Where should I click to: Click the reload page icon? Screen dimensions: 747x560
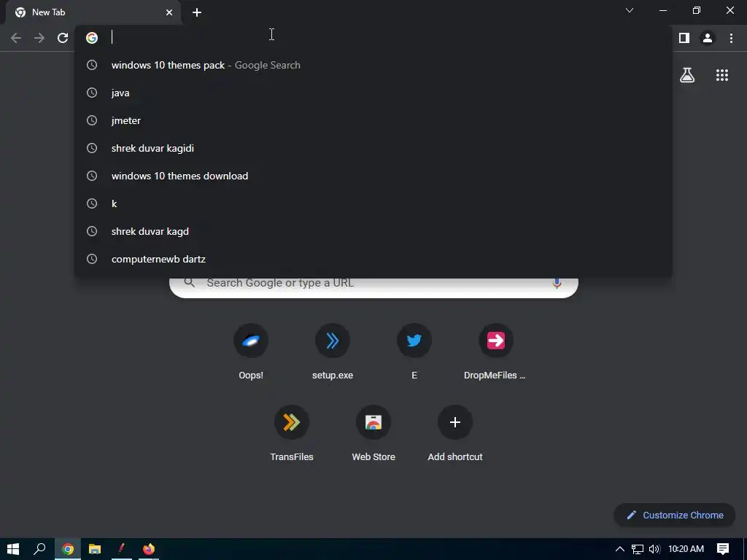[x=63, y=38]
